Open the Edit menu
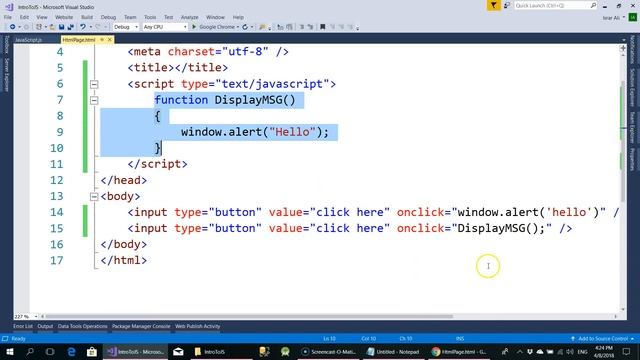Image resolution: width=640 pixels, height=360 pixels. (x=24, y=17)
